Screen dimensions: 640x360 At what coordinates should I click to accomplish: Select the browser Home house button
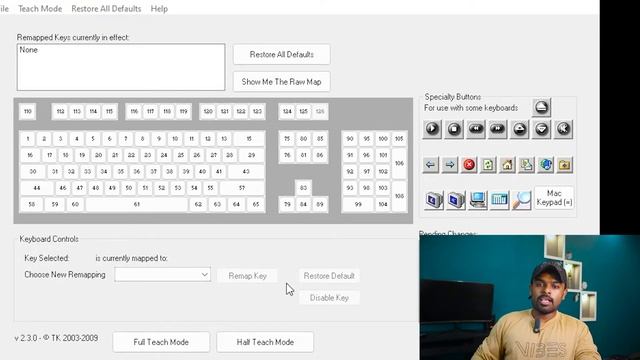click(x=507, y=165)
